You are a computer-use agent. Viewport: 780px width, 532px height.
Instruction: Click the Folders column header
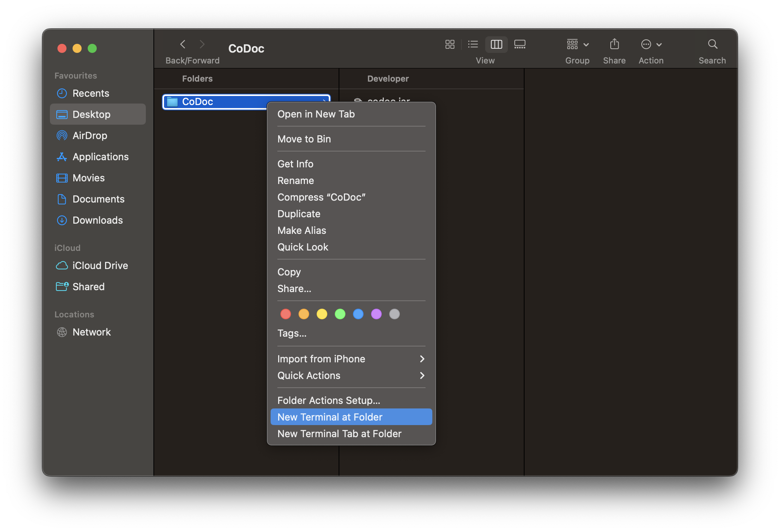[197, 79]
